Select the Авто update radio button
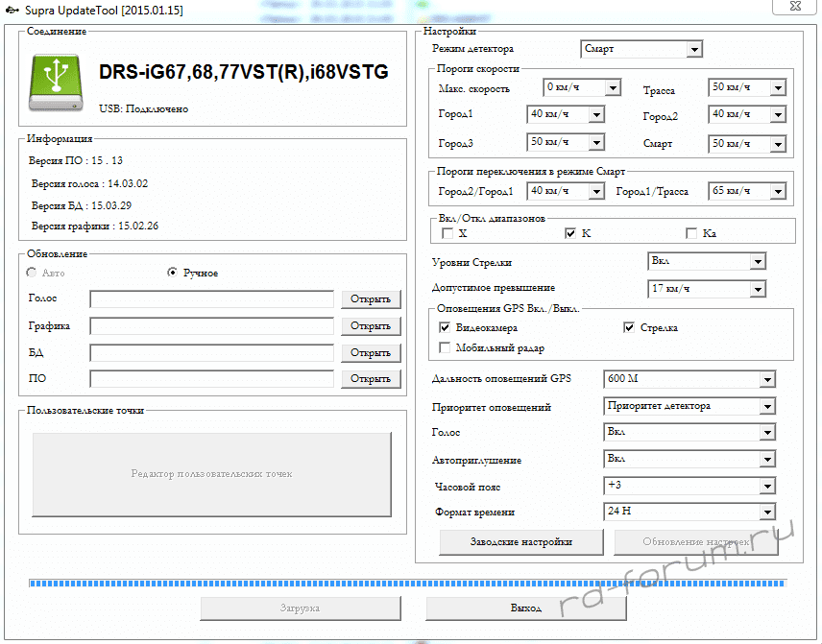The height and width of the screenshot is (644, 822). click(x=32, y=273)
